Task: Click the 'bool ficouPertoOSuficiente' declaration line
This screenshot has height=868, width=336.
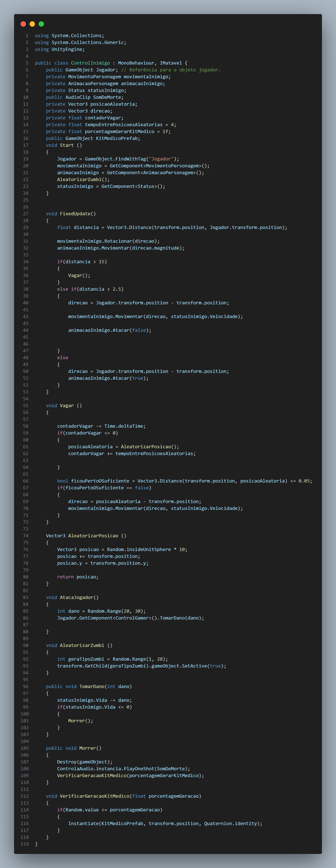Action: coord(185,481)
